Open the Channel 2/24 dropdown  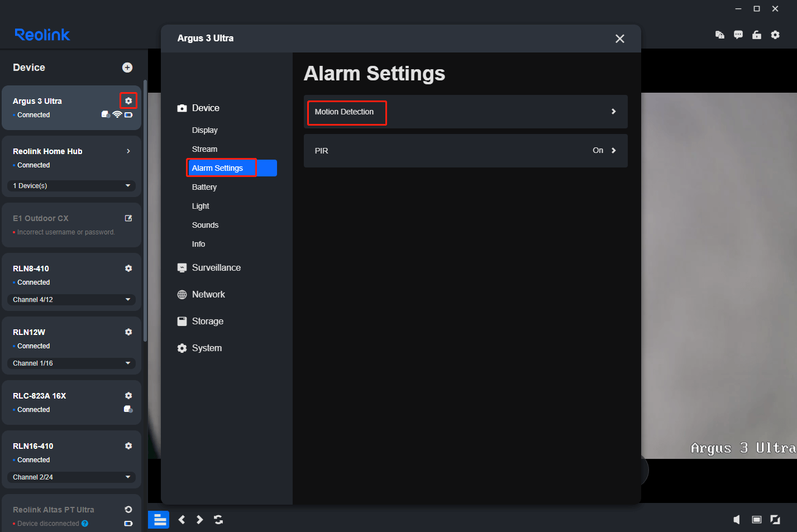(x=71, y=477)
